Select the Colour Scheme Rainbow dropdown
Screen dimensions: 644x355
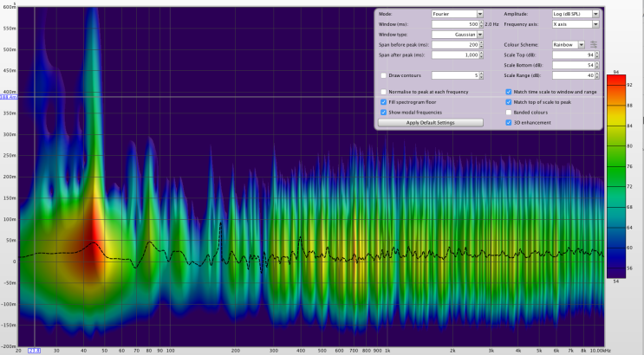tap(568, 44)
